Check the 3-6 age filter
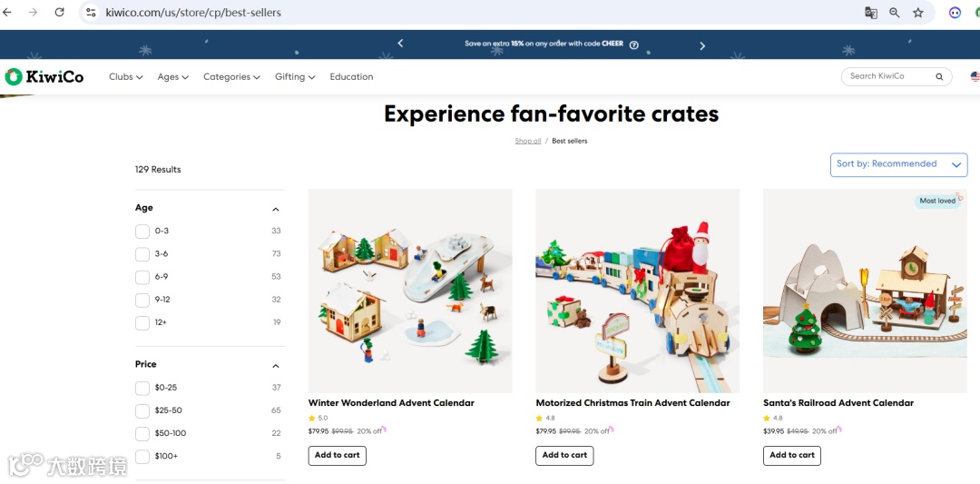 (x=142, y=254)
